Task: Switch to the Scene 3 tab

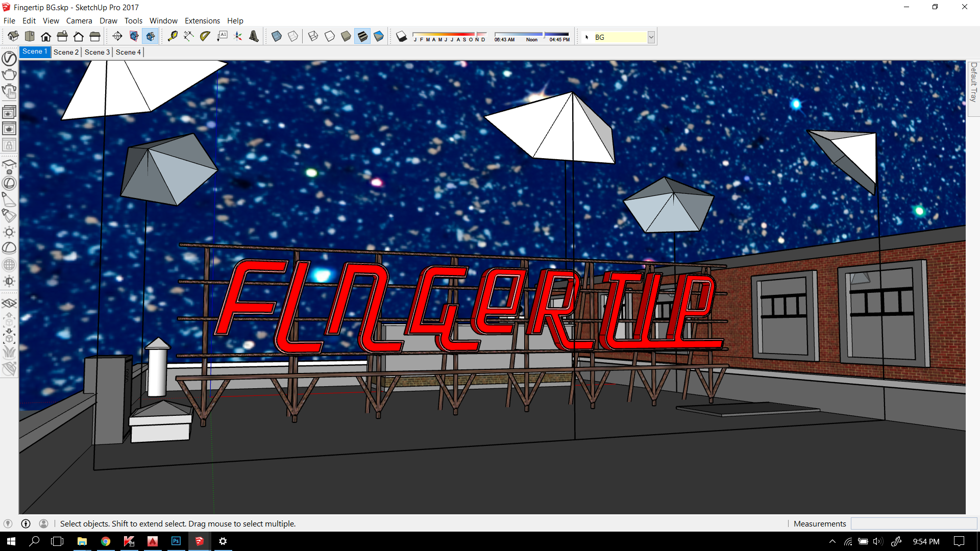Action: coord(96,52)
